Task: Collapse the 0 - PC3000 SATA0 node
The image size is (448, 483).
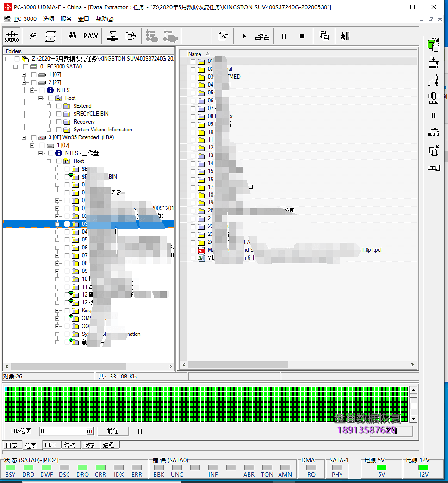Action: point(15,67)
